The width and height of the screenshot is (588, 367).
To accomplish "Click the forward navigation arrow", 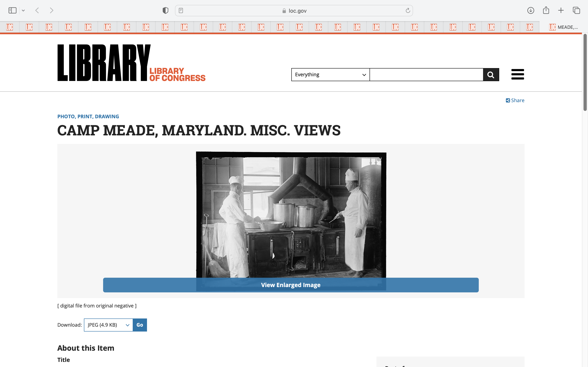I will pos(51,10).
